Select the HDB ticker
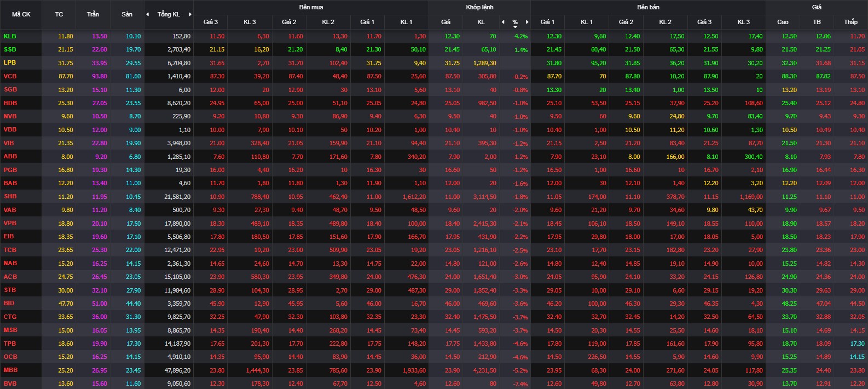Viewport: 868px width, 389px height. (x=10, y=103)
